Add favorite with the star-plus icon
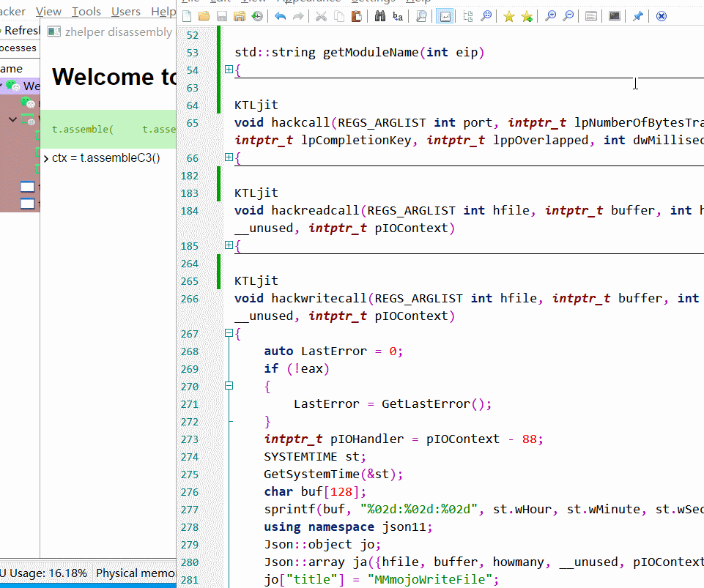This screenshot has width=704, height=588. coord(527,17)
